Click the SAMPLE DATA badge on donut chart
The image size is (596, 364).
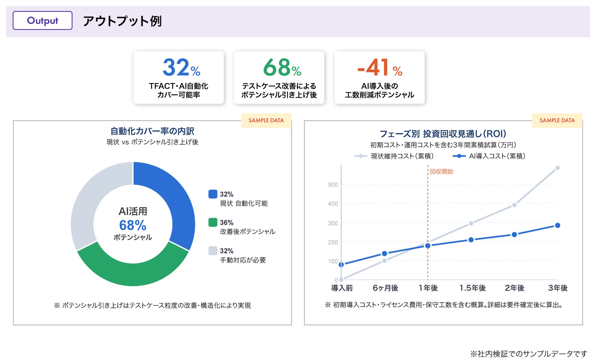(266, 120)
